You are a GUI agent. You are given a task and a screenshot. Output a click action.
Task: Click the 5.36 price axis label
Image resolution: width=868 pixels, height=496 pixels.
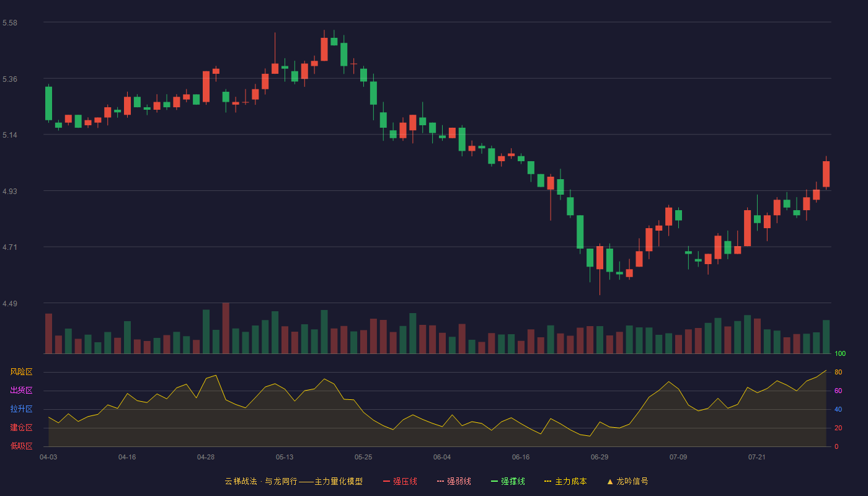coord(10,79)
